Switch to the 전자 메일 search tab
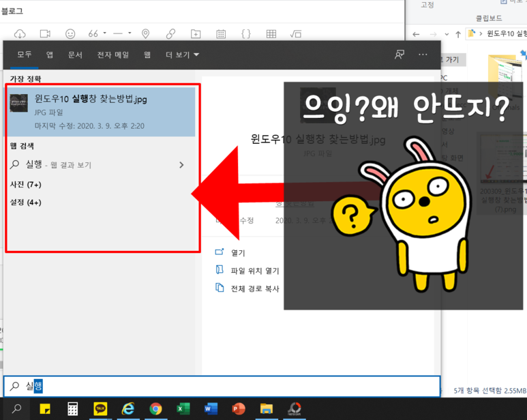Screen dimensions: 527x420 113,55
